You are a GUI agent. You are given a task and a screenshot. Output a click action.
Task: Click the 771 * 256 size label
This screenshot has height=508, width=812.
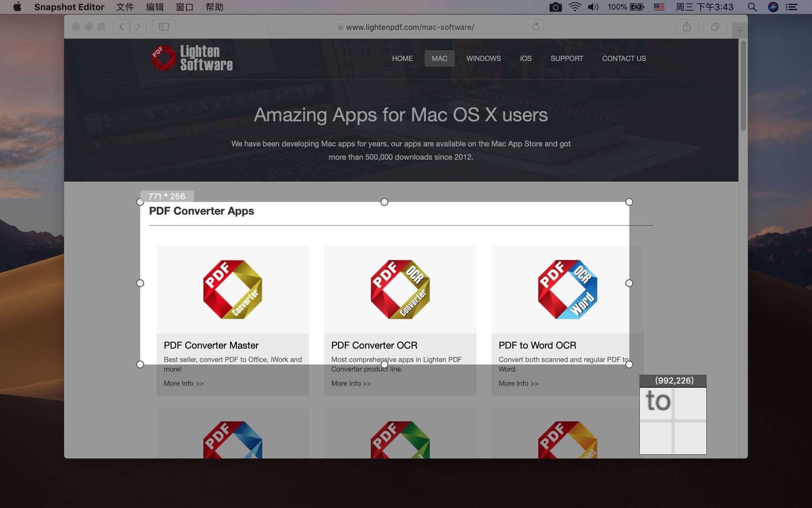[167, 196]
